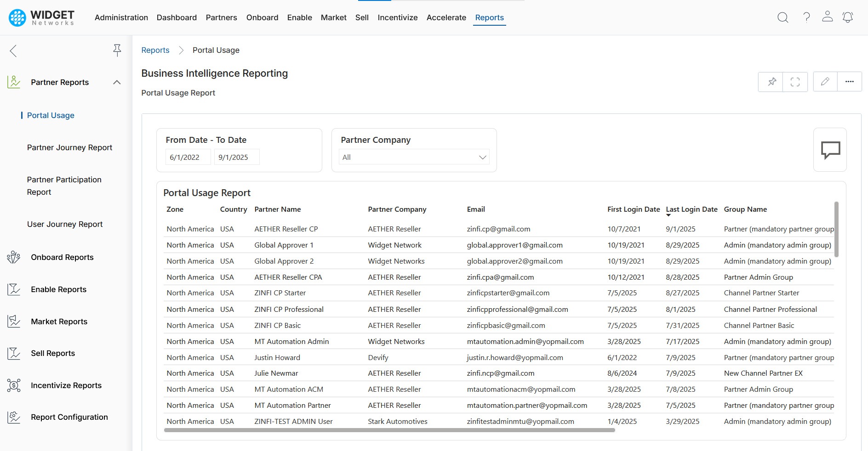Screen dimensions: 868x451
Task: Enter fullscreen mode for the report
Action: [795, 82]
